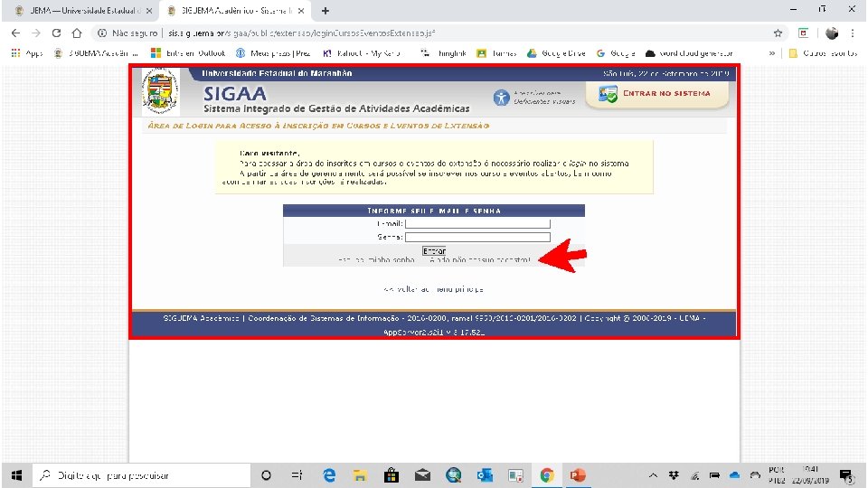Click the browser forward arrow
The height and width of the screenshot is (488, 868).
[x=36, y=33]
